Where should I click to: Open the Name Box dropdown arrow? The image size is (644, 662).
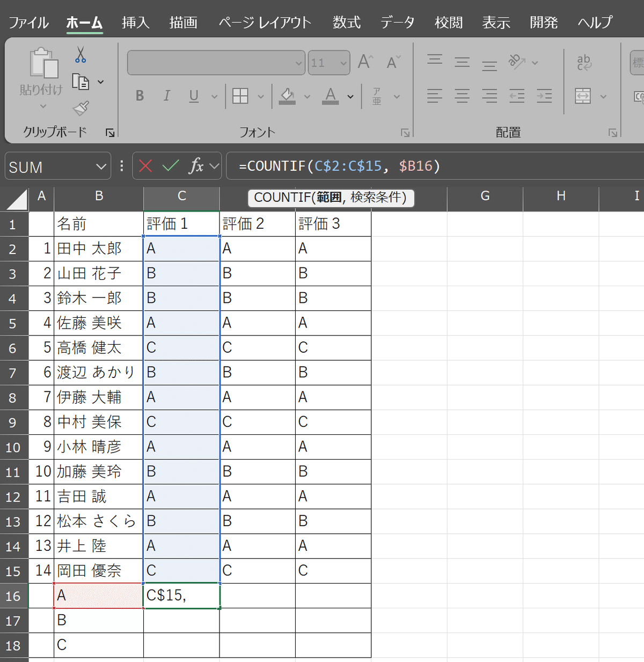tap(101, 166)
